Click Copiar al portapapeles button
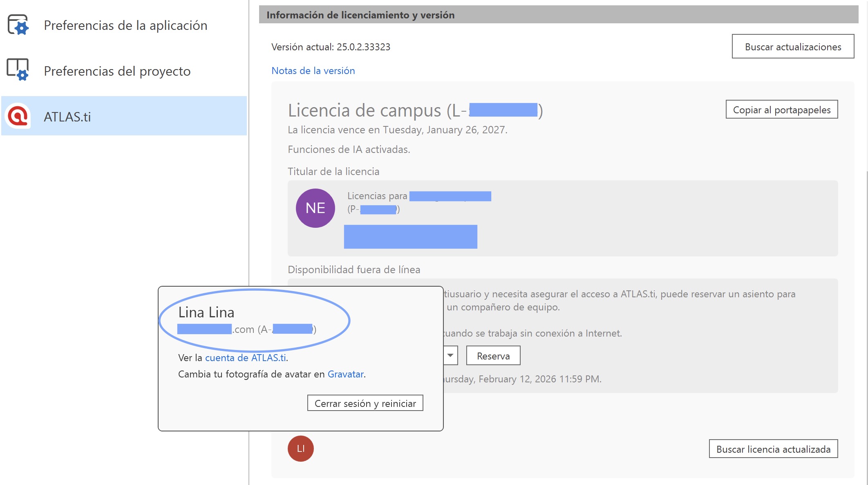The width and height of the screenshot is (868, 485). (781, 110)
